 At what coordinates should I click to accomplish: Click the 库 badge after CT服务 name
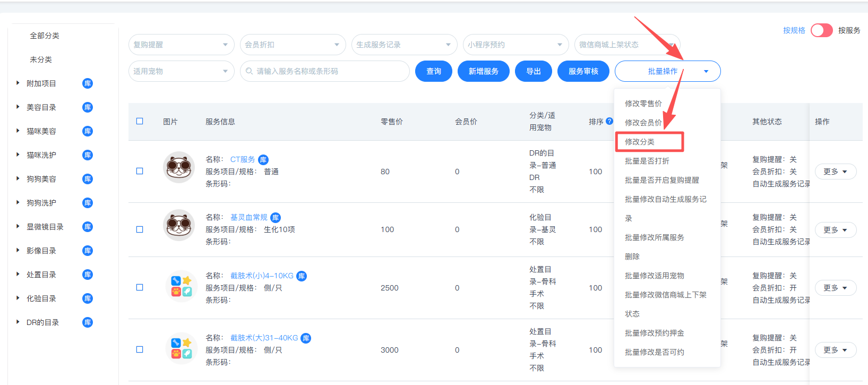point(263,160)
